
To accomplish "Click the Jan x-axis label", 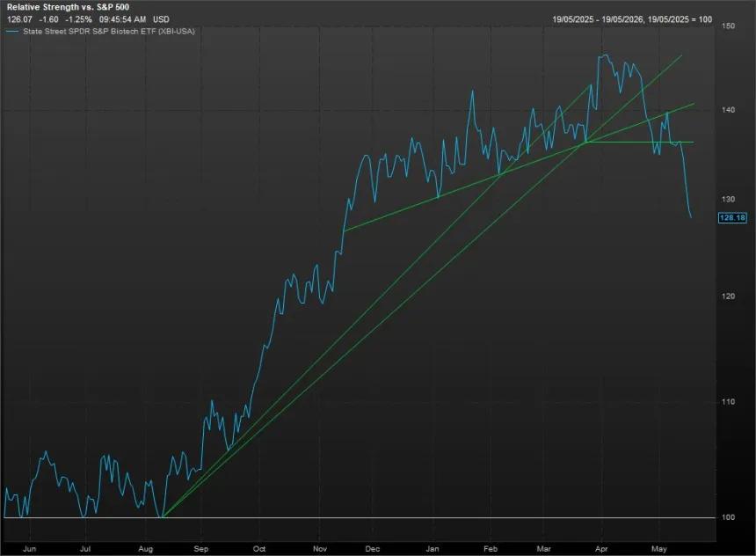I will coord(433,549).
